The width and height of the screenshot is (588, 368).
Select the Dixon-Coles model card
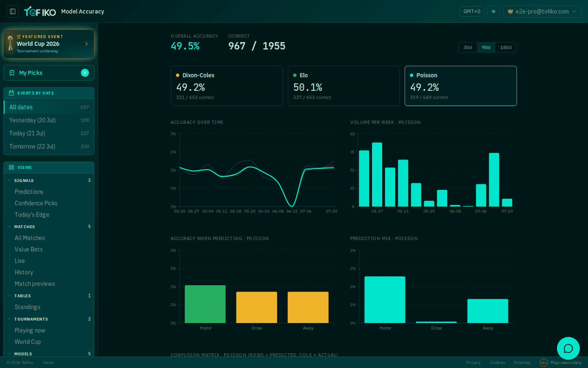(x=227, y=86)
